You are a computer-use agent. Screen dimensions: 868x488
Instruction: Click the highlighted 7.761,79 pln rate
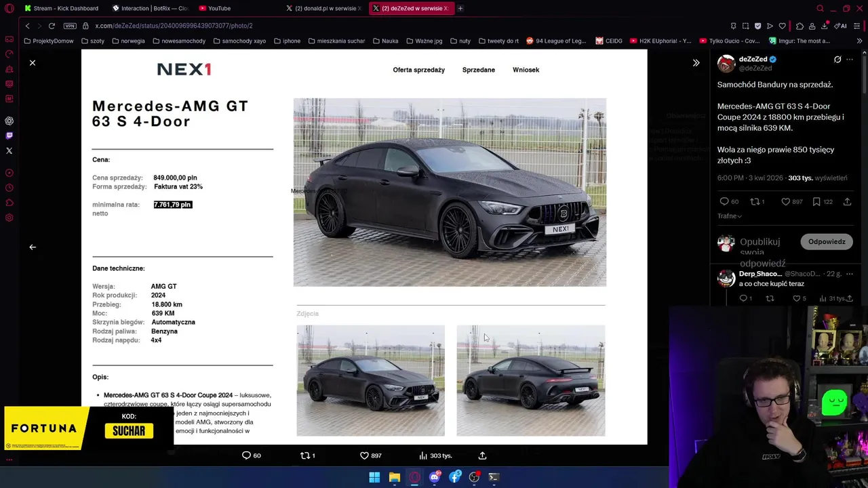(x=173, y=205)
